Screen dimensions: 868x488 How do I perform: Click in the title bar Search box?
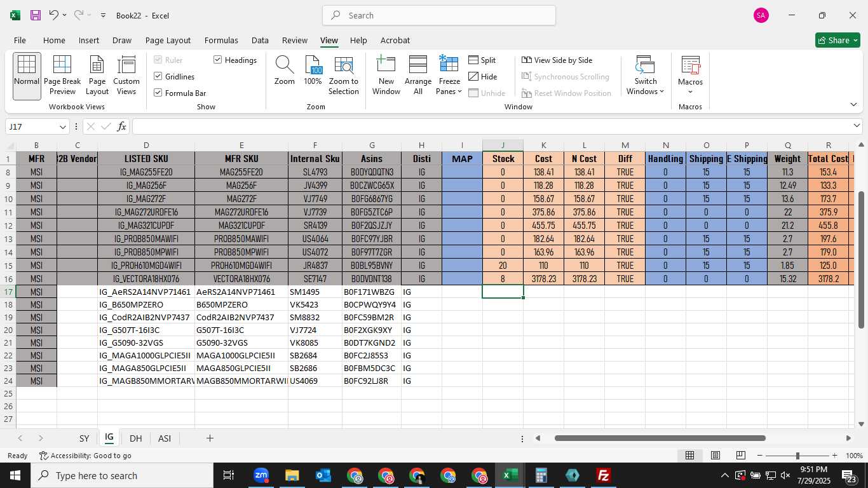pyautogui.click(x=439, y=15)
